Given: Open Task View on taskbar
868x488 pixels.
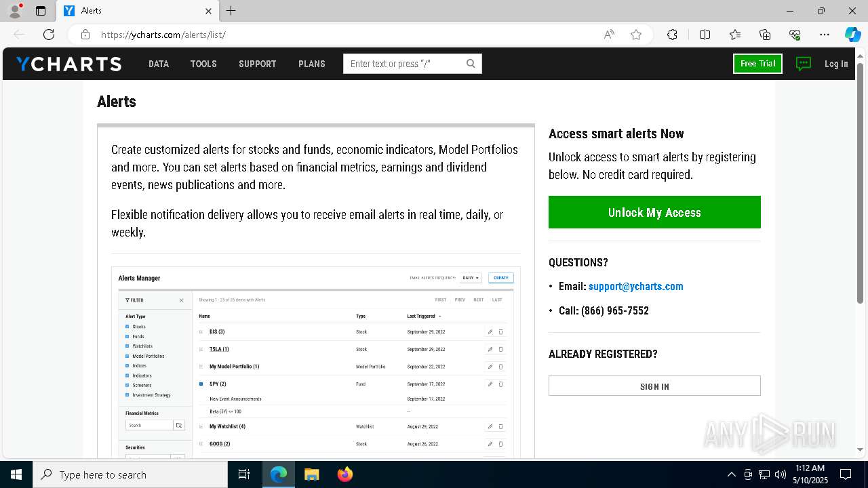Looking at the screenshot, I should [x=244, y=474].
